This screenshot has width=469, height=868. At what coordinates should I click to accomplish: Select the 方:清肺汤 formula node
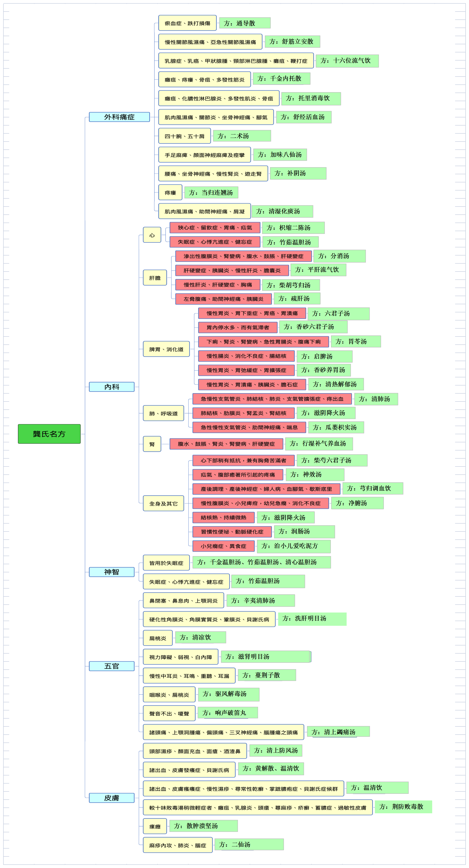(x=376, y=399)
